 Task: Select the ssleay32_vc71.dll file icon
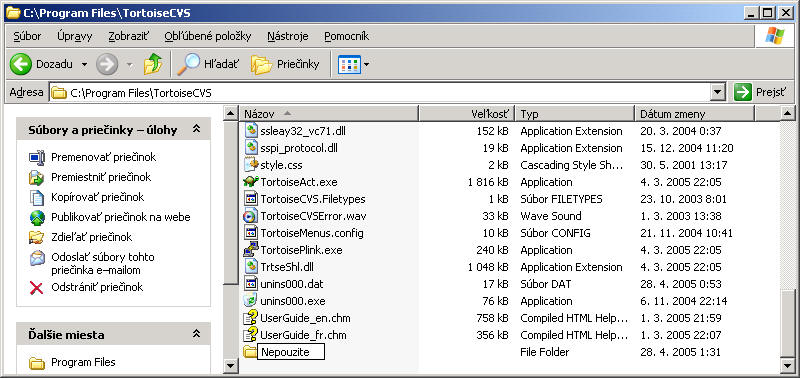click(251, 131)
